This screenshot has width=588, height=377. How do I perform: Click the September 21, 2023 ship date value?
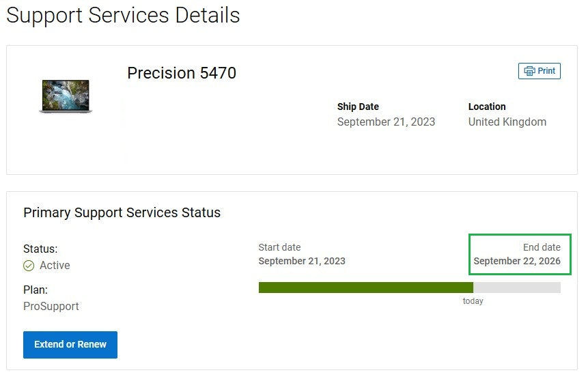386,122
